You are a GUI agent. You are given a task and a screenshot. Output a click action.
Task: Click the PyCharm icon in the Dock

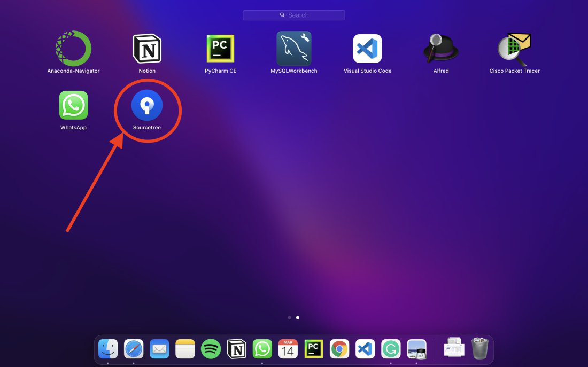pyautogui.click(x=313, y=349)
